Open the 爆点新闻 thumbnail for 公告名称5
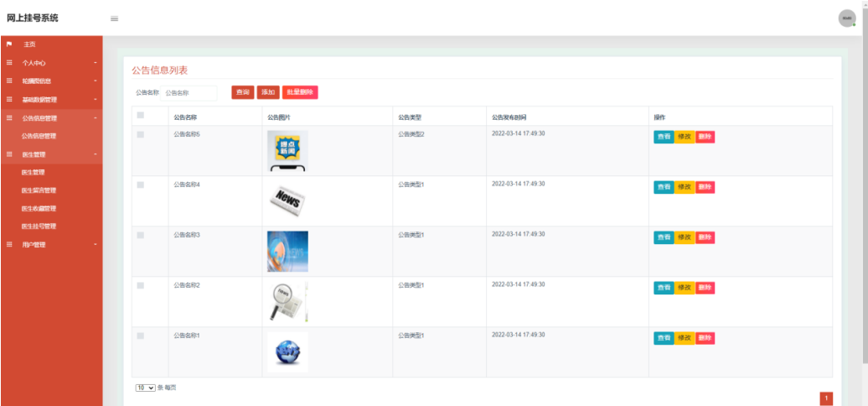The height and width of the screenshot is (406, 868). pos(287,151)
